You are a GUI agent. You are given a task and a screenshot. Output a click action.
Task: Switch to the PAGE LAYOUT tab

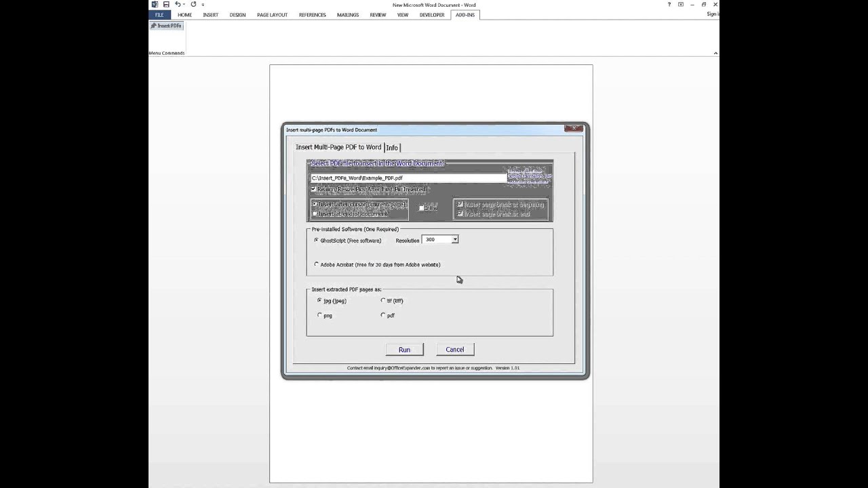coord(272,15)
